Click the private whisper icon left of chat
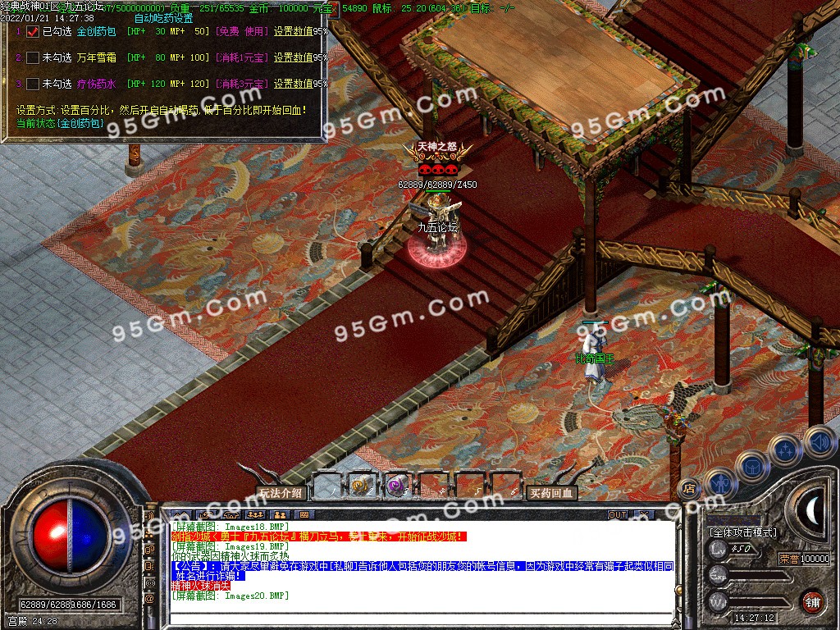The image size is (840, 630). click(x=149, y=566)
